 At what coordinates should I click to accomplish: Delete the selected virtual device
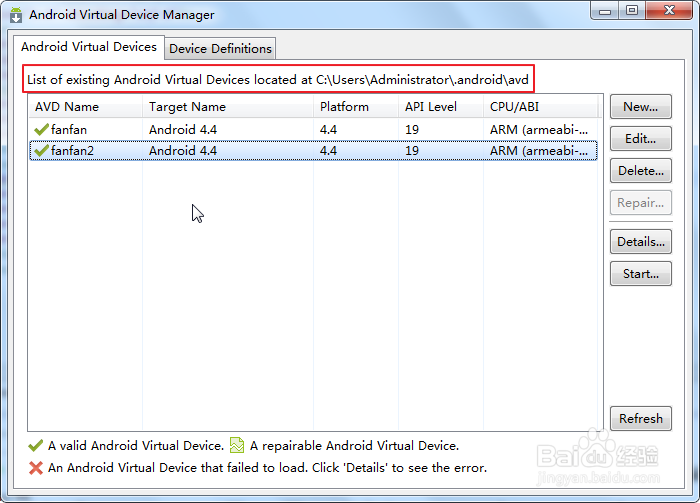(x=640, y=171)
